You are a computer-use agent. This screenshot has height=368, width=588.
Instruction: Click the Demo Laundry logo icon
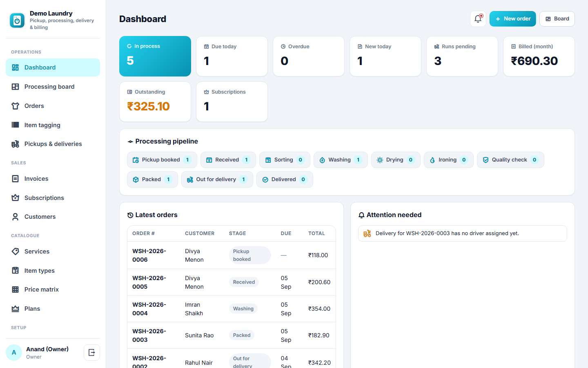(17, 20)
